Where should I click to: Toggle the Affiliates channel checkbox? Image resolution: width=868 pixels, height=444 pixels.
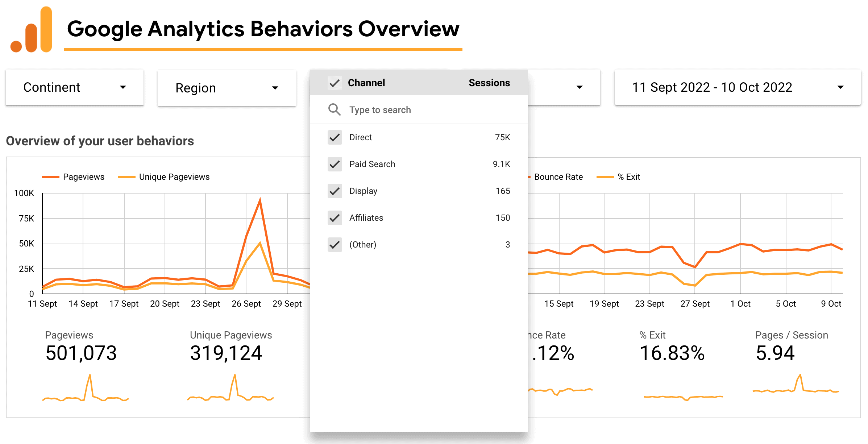click(335, 218)
